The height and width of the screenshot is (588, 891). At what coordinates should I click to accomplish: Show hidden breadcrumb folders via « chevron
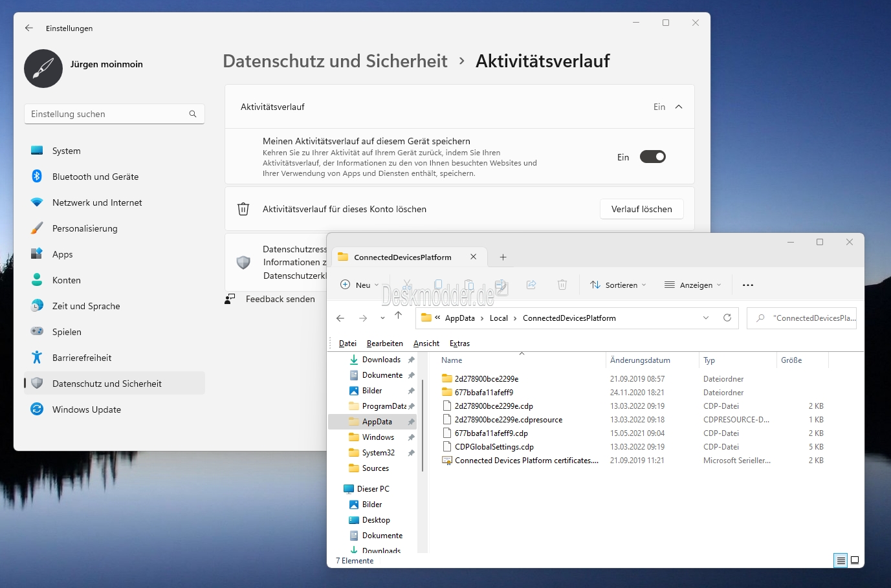point(437,318)
